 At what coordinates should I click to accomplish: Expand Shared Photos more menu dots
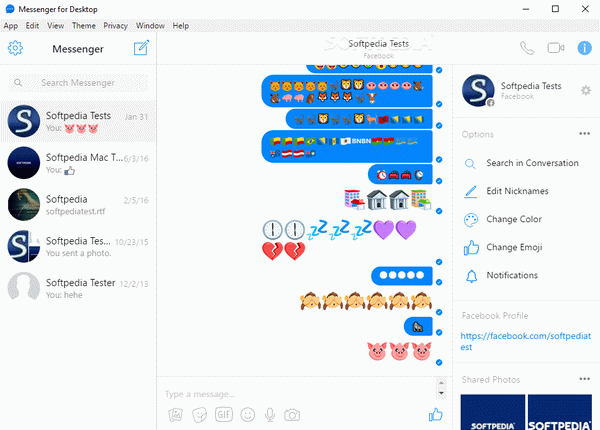coord(584,379)
